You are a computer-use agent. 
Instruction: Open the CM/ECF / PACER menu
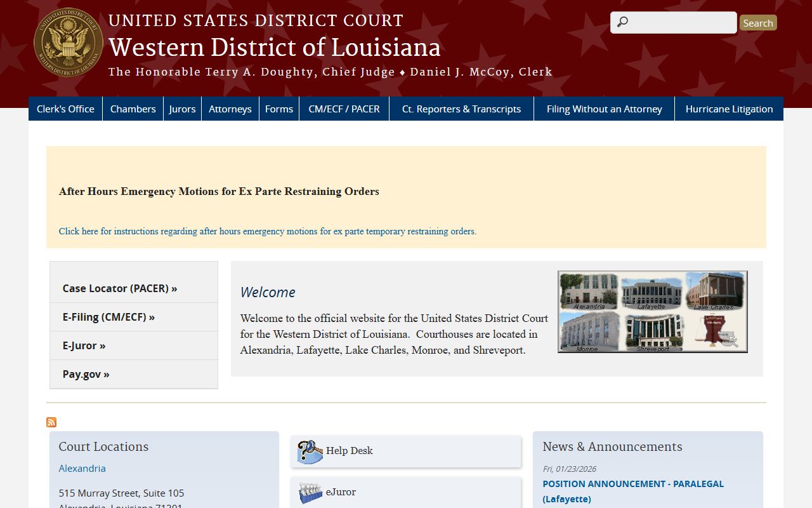tap(344, 109)
